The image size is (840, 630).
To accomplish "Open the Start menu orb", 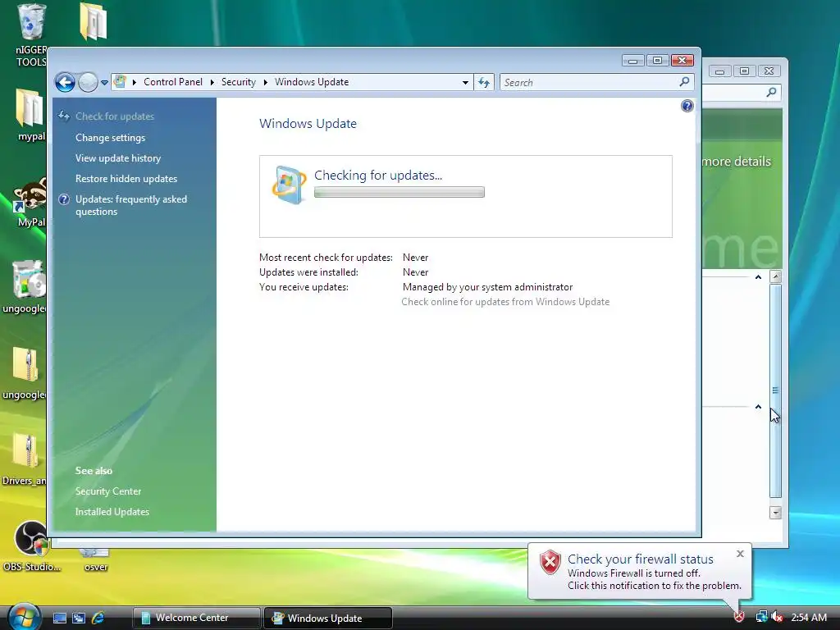I will point(24,617).
